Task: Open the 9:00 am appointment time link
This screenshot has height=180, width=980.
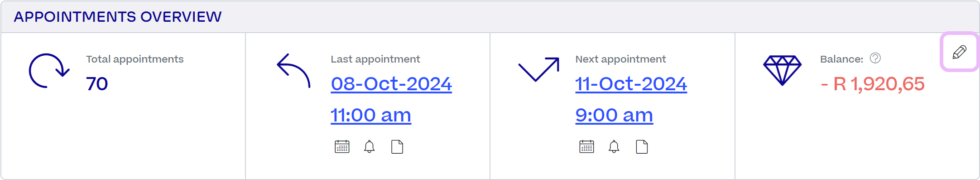Action: pos(614,115)
